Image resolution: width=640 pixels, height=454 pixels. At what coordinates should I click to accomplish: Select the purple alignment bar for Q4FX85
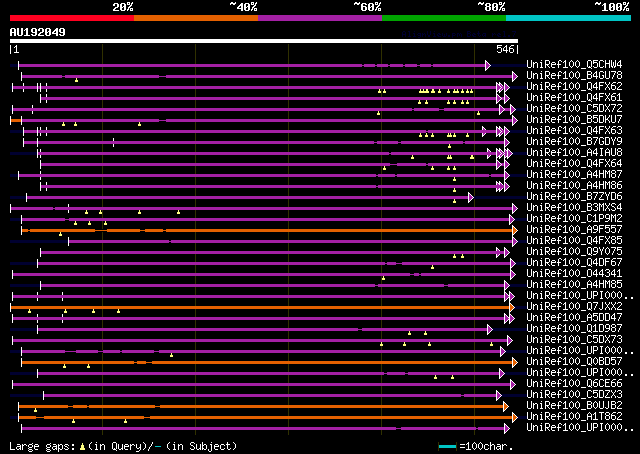point(293,242)
